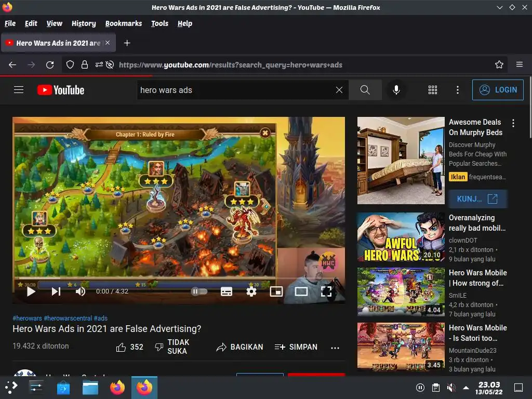This screenshot has width=532, height=399.
Task: Open the Bookmarks menu
Action: (124, 23)
